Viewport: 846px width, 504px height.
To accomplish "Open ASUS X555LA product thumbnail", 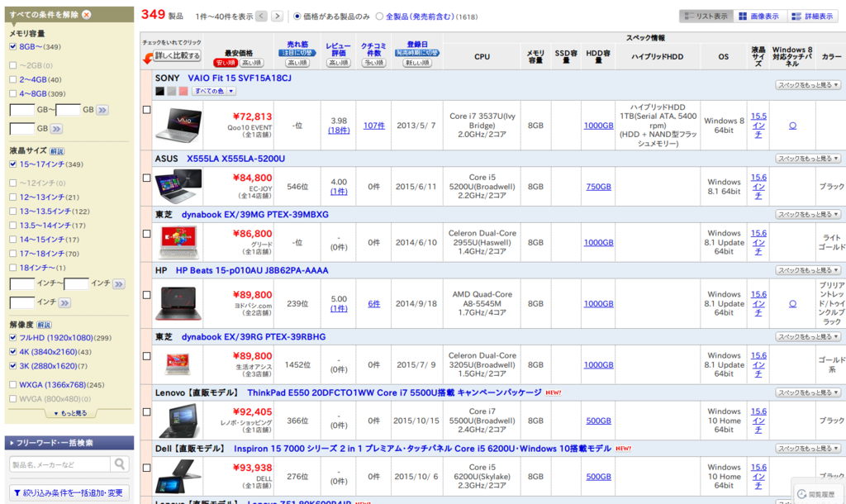I will click(x=178, y=186).
